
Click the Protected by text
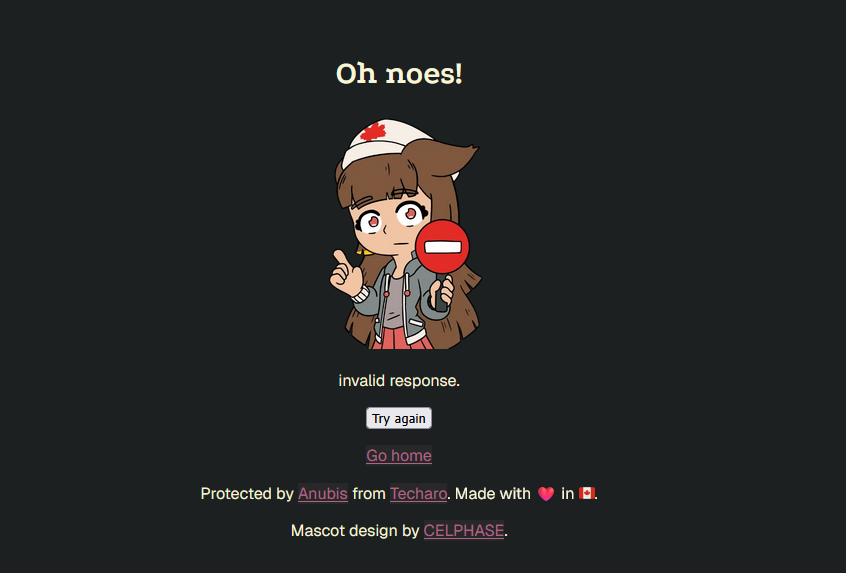247,493
